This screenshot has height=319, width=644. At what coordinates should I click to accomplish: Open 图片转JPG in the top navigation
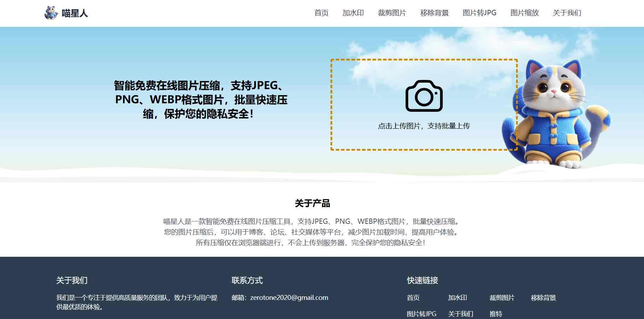point(479,13)
